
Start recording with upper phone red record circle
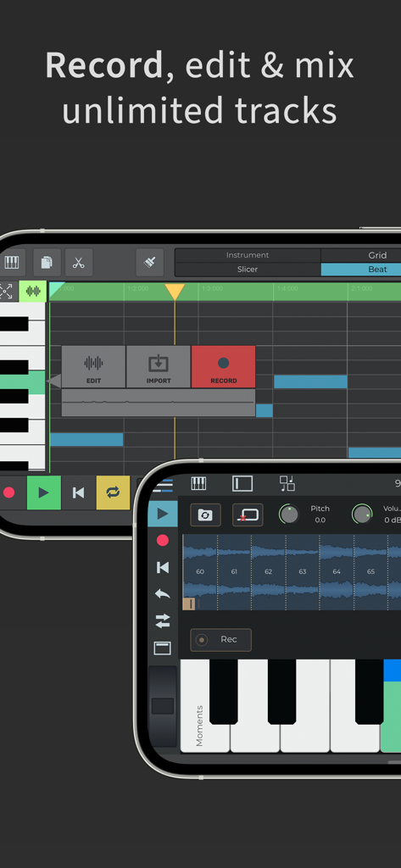coord(8,492)
